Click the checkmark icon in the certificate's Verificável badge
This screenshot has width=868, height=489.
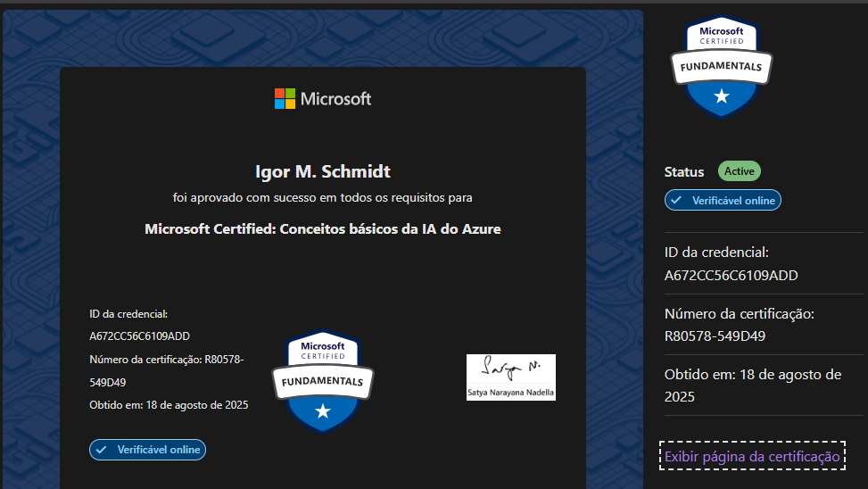102,450
